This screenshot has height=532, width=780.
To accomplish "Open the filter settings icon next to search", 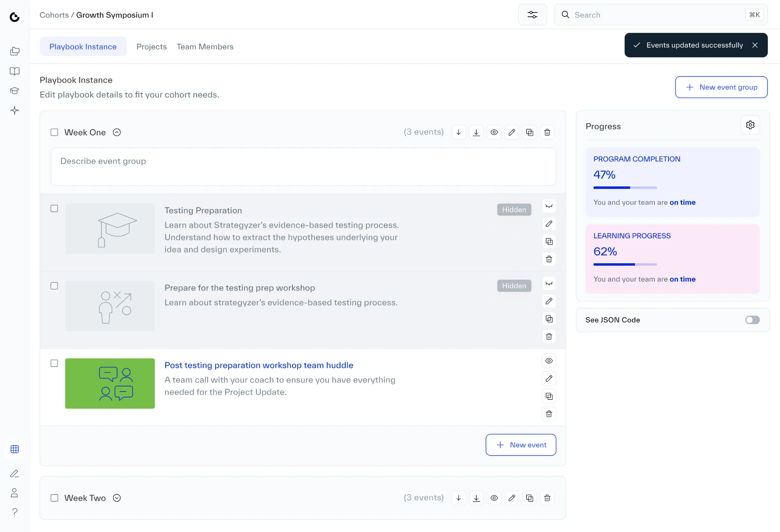I will pos(532,15).
